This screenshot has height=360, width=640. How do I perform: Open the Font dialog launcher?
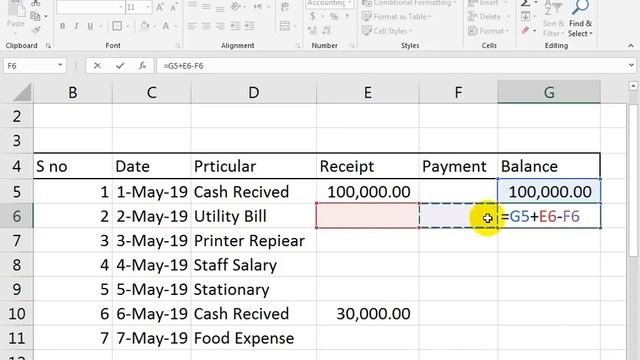coord(178,46)
